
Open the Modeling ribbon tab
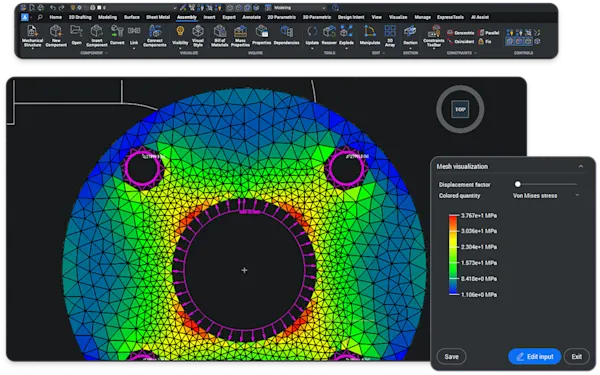pos(108,17)
